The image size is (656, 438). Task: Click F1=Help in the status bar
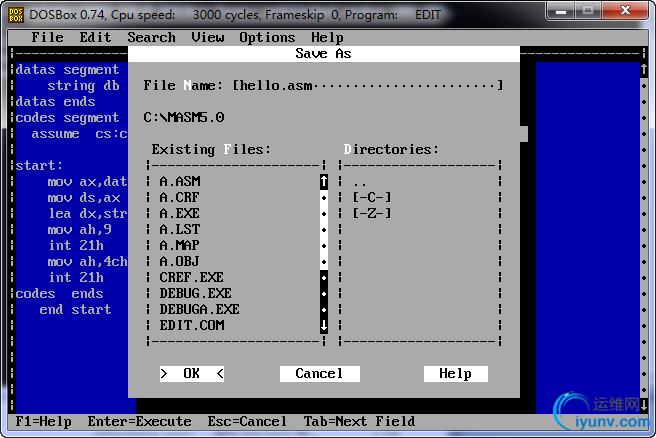pos(44,422)
